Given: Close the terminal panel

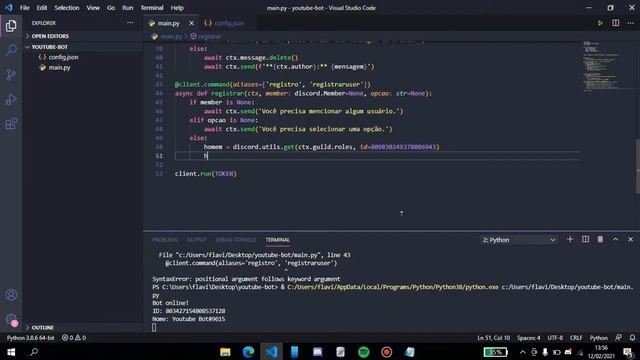Looking at the screenshot, I should [x=631, y=240].
